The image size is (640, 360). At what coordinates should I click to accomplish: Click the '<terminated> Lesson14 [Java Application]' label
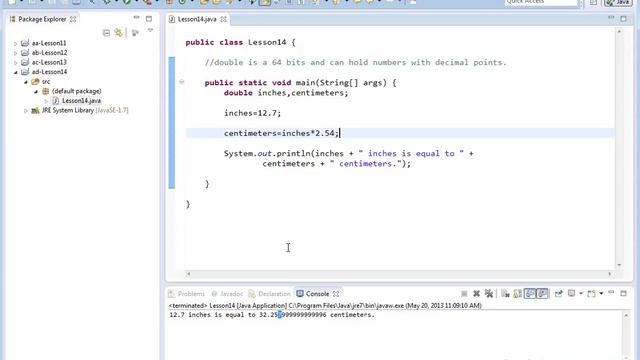(228, 305)
